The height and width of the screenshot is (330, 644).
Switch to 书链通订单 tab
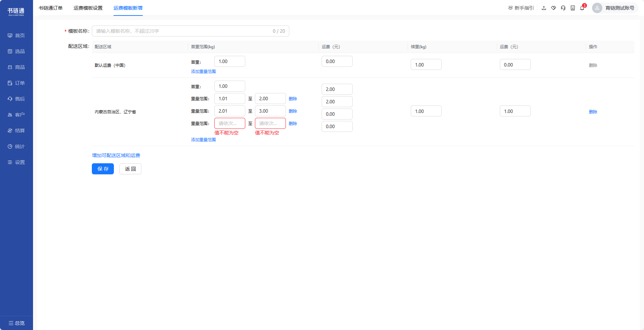point(51,8)
